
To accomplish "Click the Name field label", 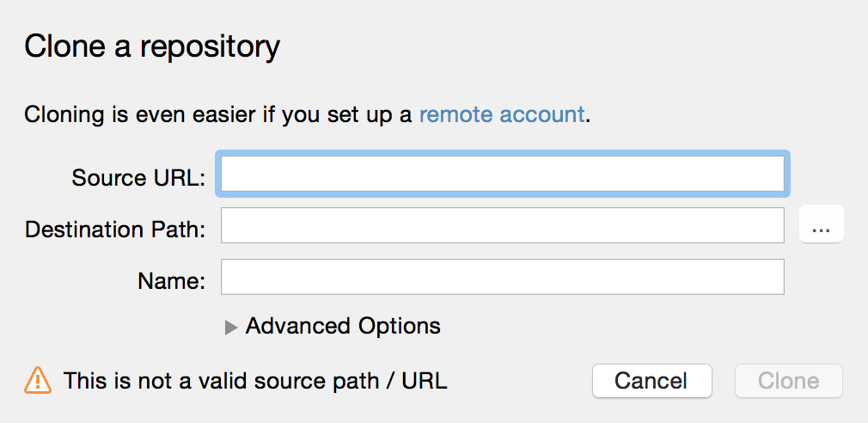I will [x=172, y=281].
